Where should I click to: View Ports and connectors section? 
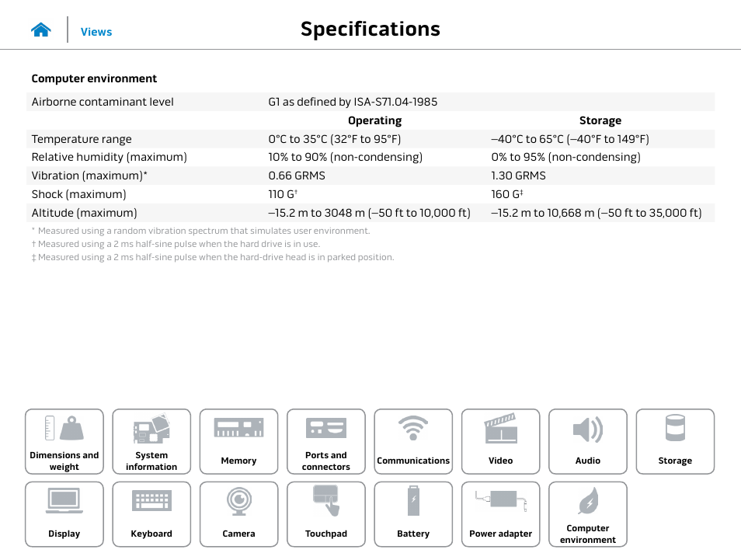coord(325,441)
